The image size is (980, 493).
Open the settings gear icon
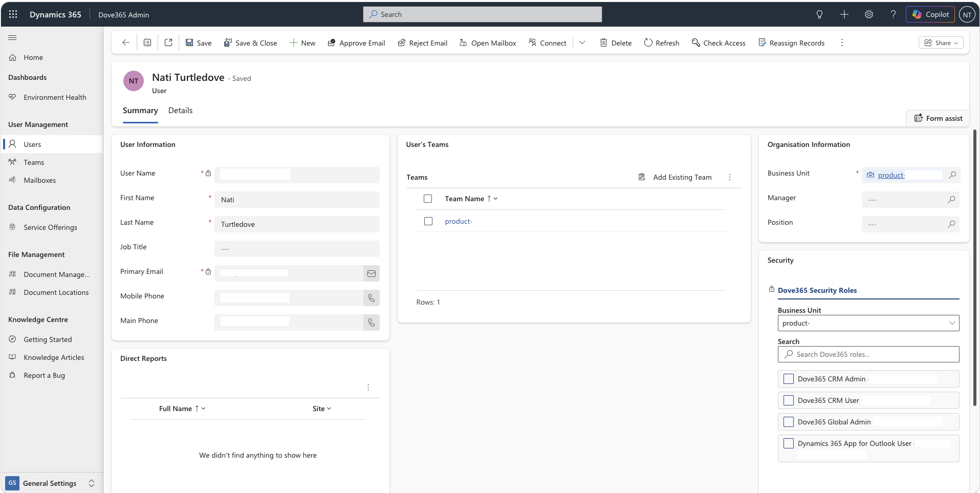[x=869, y=14]
